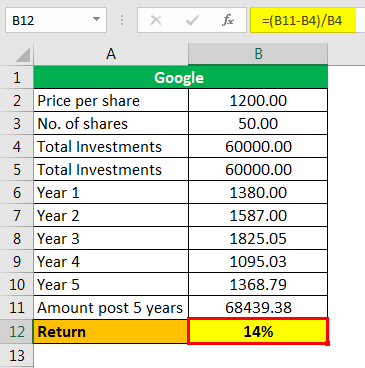Select the 'No. of shares' cell

pyautogui.click(x=111, y=123)
